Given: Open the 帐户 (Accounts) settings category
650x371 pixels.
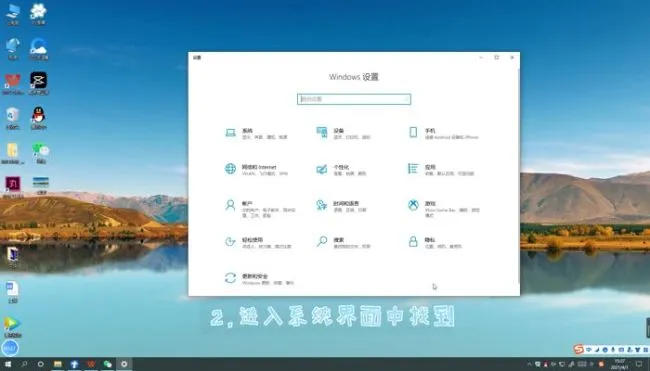Looking at the screenshot, I should [260, 208].
